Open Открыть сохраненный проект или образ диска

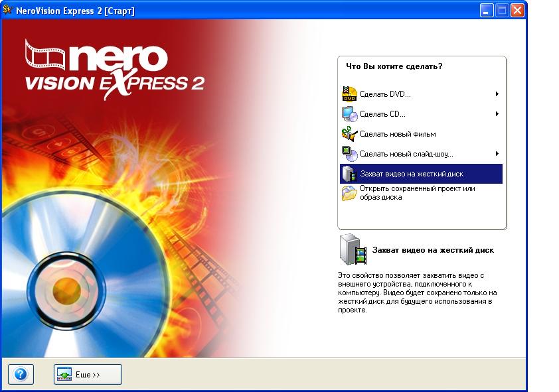(421, 193)
